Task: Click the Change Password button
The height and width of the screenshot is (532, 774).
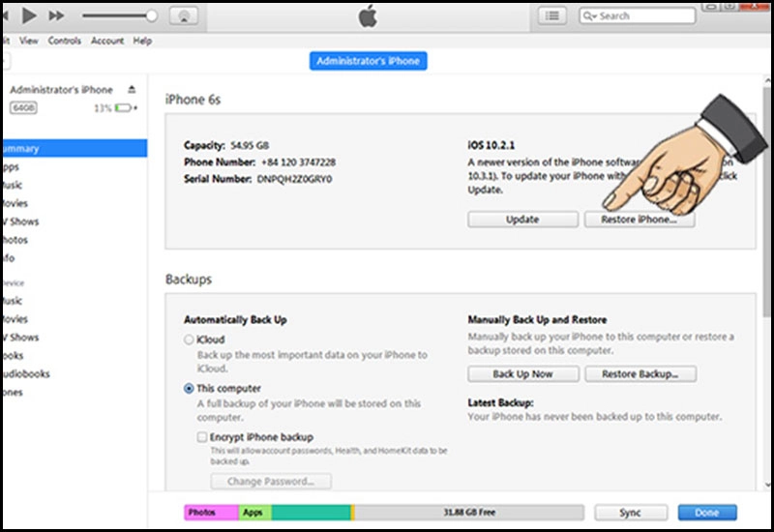Action: pos(271,481)
